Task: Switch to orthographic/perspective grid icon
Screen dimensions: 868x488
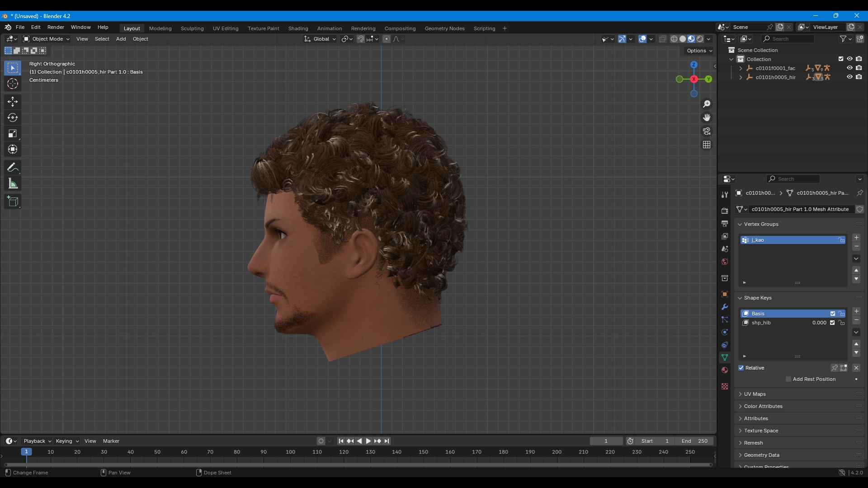Action: click(707, 145)
